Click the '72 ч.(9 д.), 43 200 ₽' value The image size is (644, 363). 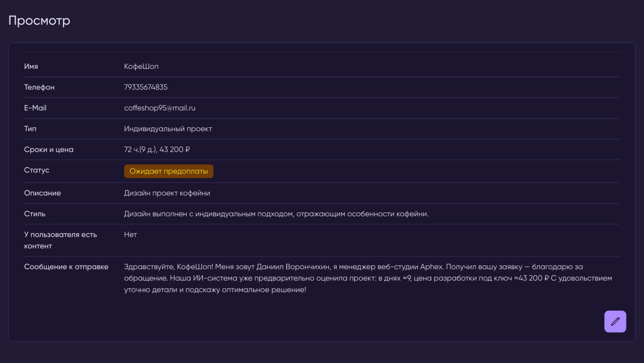coord(157,149)
